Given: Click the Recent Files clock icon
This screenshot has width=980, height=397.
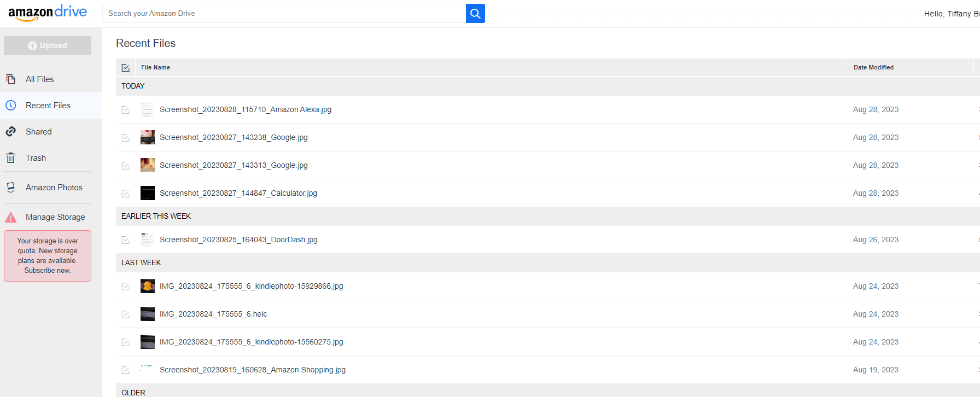Looking at the screenshot, I should click(x=11, y=106).
